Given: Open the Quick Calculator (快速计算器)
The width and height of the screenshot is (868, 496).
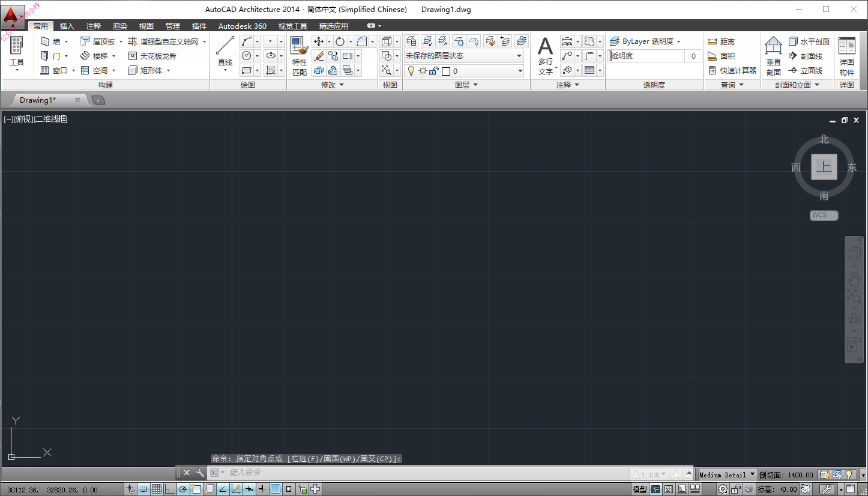Looking at the screenshot, I should (732, 70).
